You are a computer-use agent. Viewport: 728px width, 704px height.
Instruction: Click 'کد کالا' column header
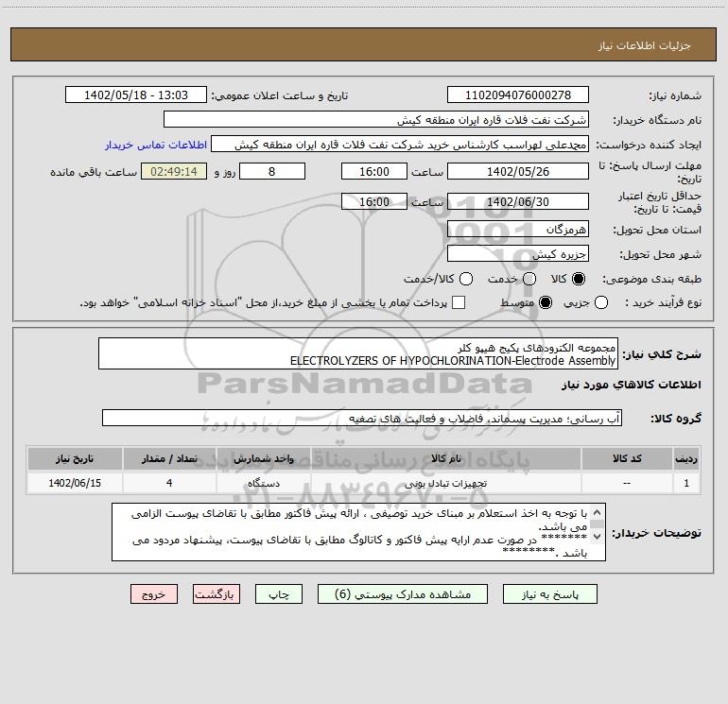click(x=627, y=458)
